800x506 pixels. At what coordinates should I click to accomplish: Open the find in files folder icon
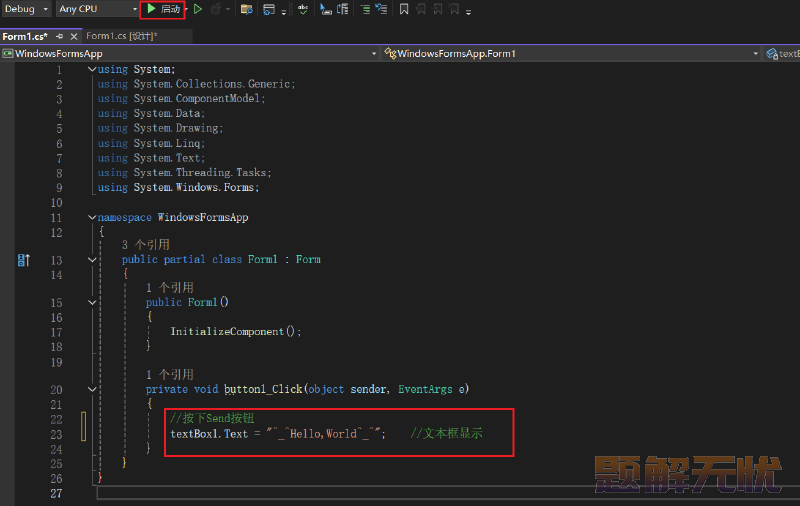246,9
